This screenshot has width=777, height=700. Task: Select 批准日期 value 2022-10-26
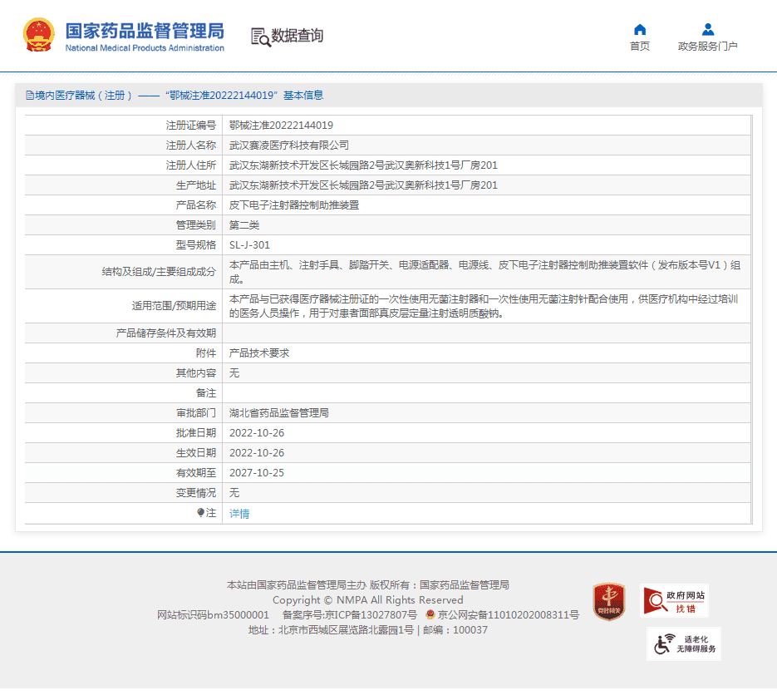tap(257, 433)
